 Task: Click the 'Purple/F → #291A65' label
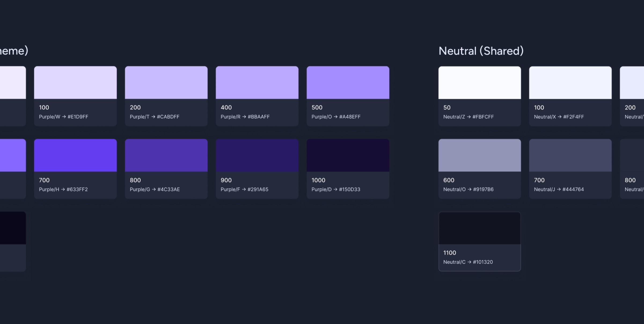pyautogui.click(x=244, y=189)
